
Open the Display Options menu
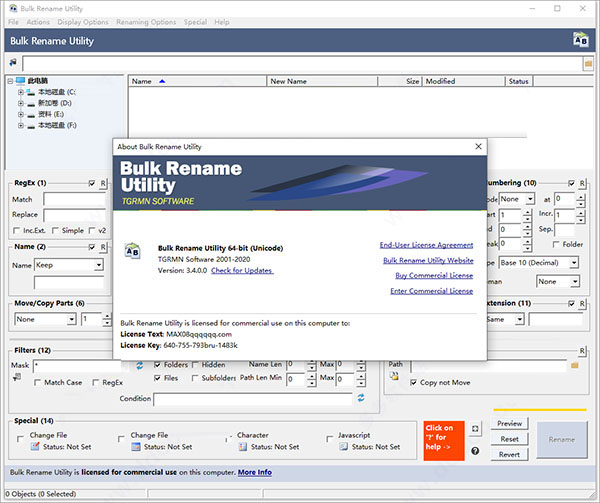(x=83, y=22)
